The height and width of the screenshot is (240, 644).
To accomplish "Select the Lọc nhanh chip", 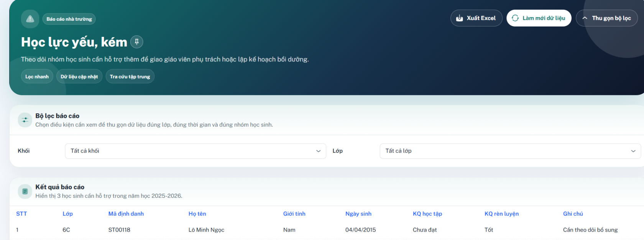I will [x=37, y=76].
